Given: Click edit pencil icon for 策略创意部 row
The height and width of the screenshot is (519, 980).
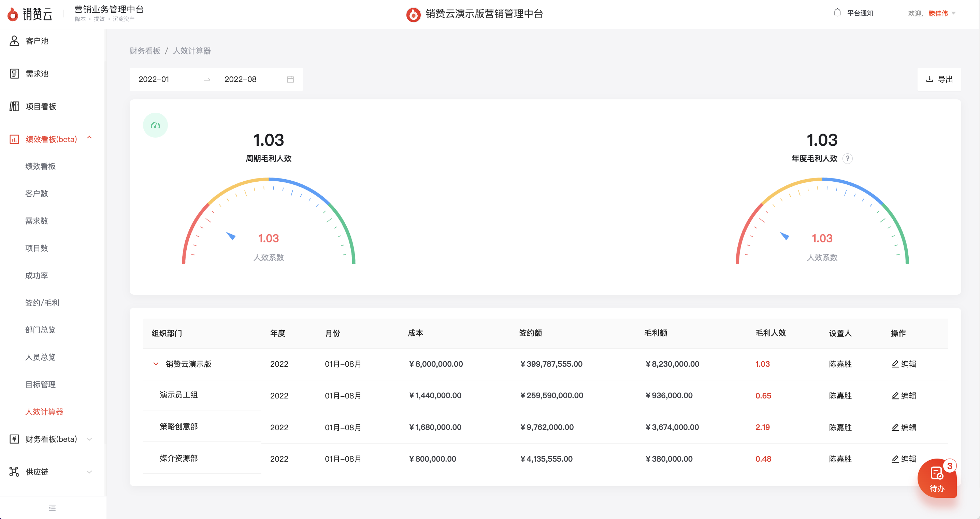Looking at the screenshot, I should click(x=895, y=427).
